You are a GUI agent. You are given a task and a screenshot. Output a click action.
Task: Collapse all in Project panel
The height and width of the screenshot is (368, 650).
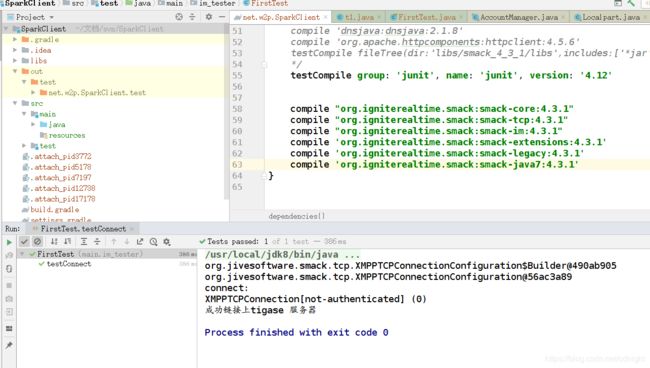point(192,17)
